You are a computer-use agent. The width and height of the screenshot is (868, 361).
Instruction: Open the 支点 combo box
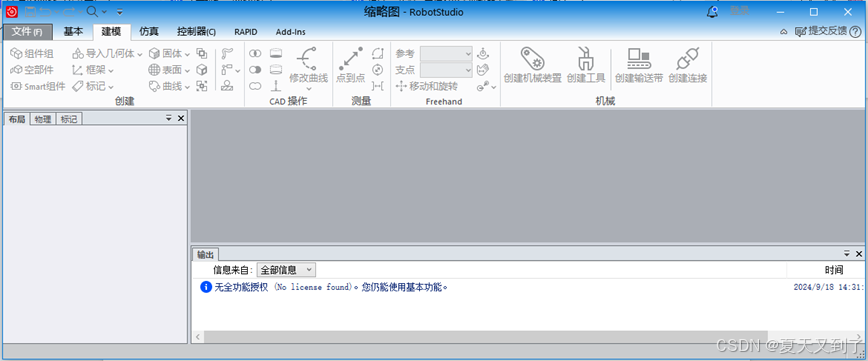coord(446,70)
